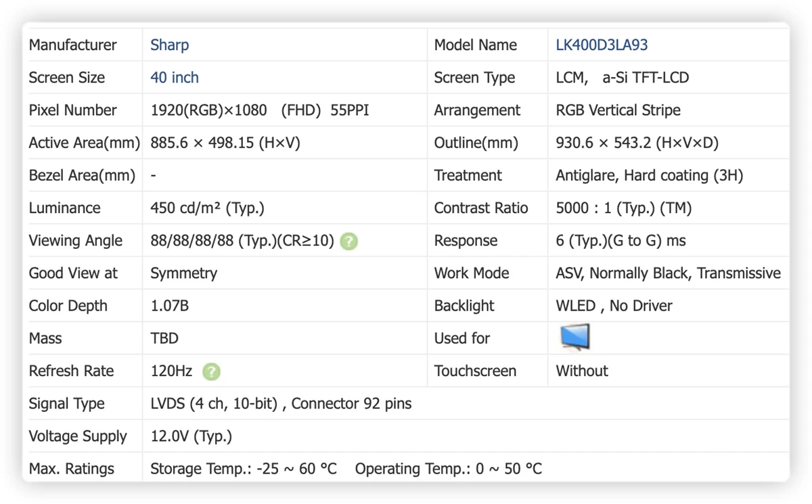Viewport: 812px width, 504px height.
Task: Select the Arrangement label
Action: pos(477,110)
